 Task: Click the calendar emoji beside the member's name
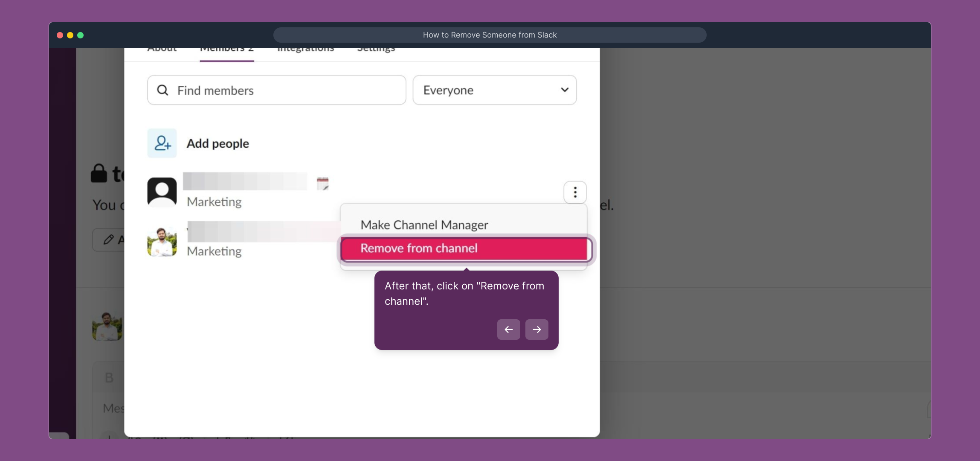tap(322, 184)
